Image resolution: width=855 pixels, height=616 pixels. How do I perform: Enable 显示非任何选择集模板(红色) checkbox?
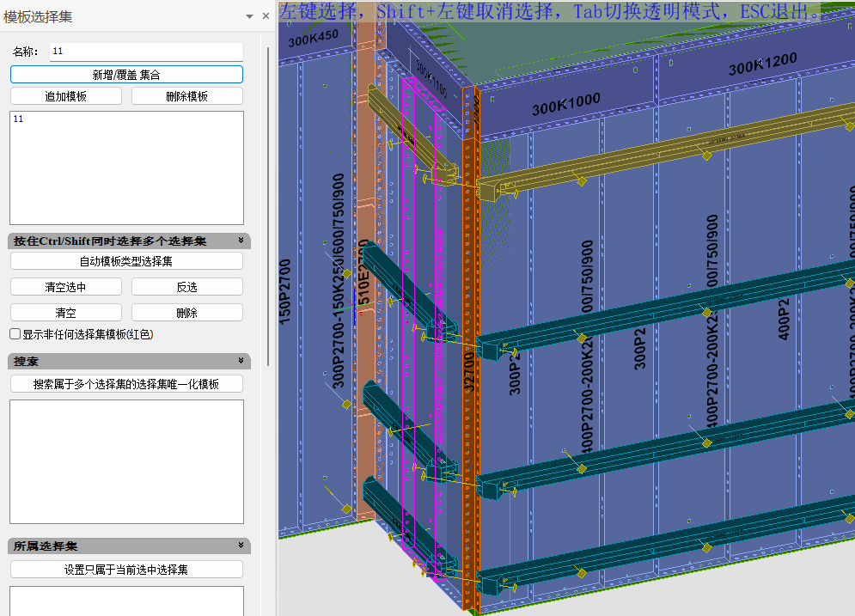coord(15,334)
